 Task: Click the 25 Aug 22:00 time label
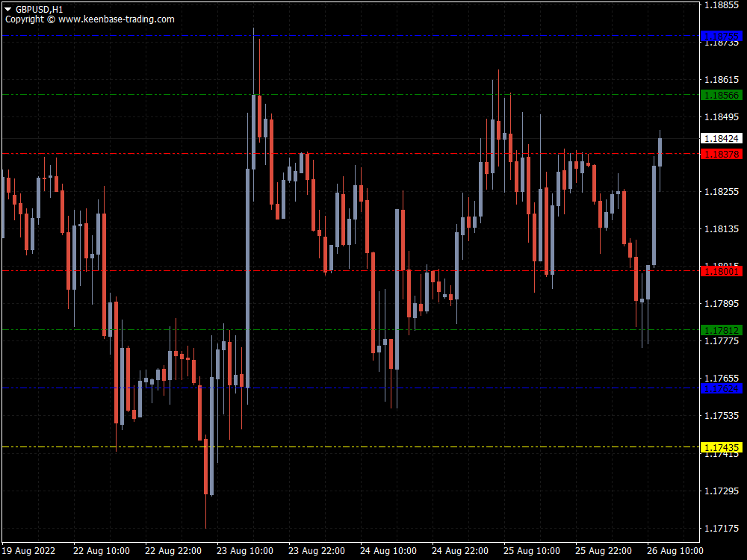(x=603, y=551)
